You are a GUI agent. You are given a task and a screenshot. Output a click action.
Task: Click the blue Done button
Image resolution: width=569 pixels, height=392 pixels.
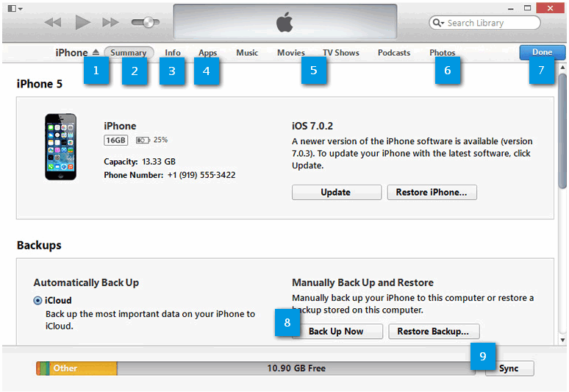(x=542, y=52)
